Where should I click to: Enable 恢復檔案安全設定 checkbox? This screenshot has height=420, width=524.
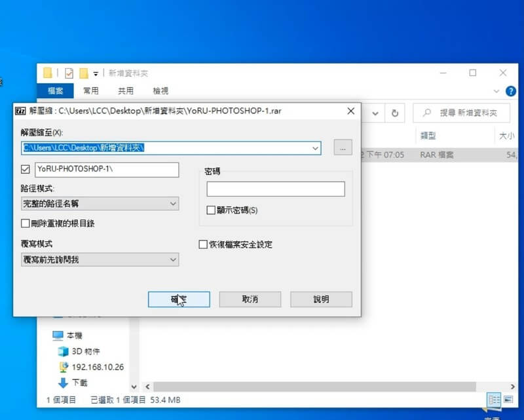click(203, 244)
